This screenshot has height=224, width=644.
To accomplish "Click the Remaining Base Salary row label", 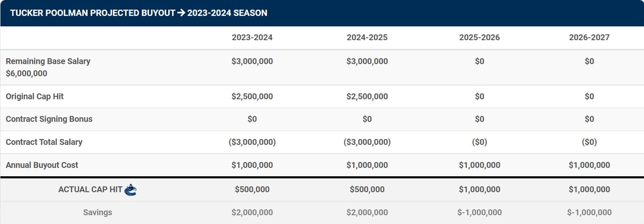I will click(48, 61).
